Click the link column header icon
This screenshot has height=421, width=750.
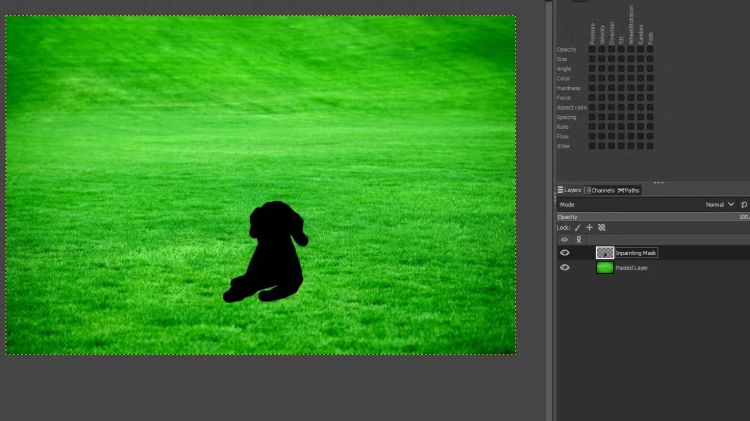click(x=578, y=240)
